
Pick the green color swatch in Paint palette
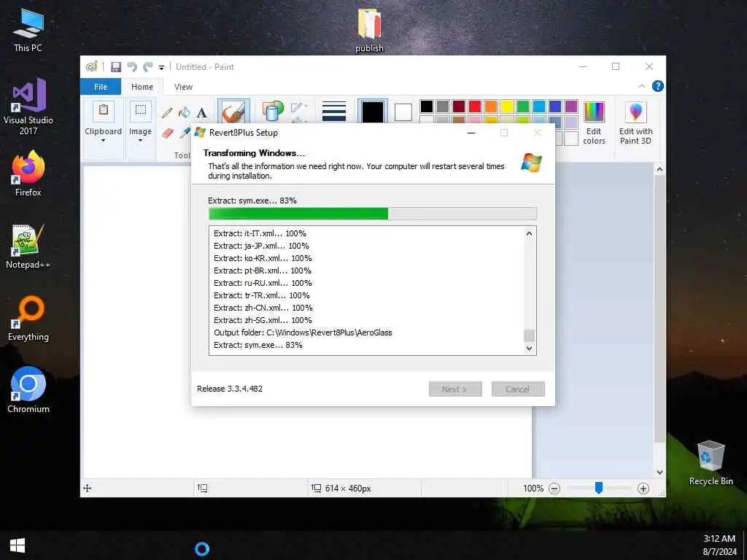[x=522, y=106]
